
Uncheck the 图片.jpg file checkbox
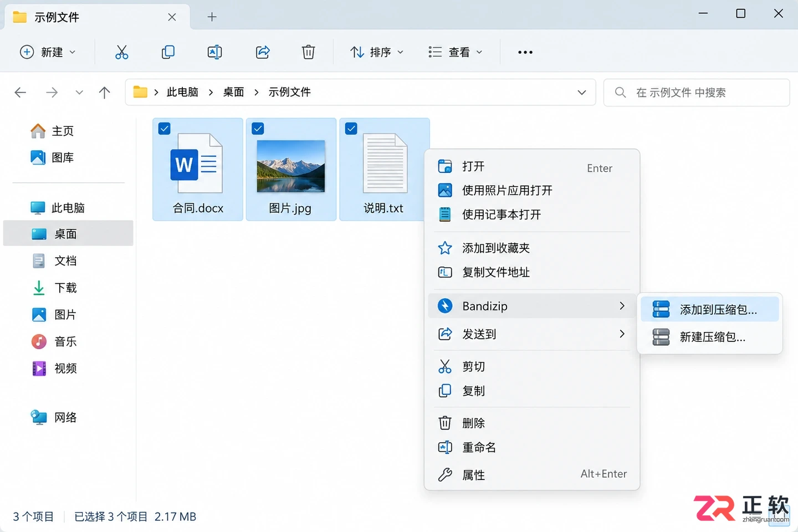(x=258, y=129)
